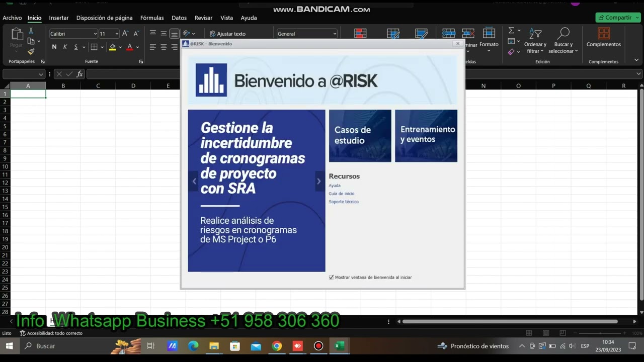Open Entrenamiento y eventos tile
Image resolution: width=644 pixels, height=362 pixels.
[x=426, y=136]
